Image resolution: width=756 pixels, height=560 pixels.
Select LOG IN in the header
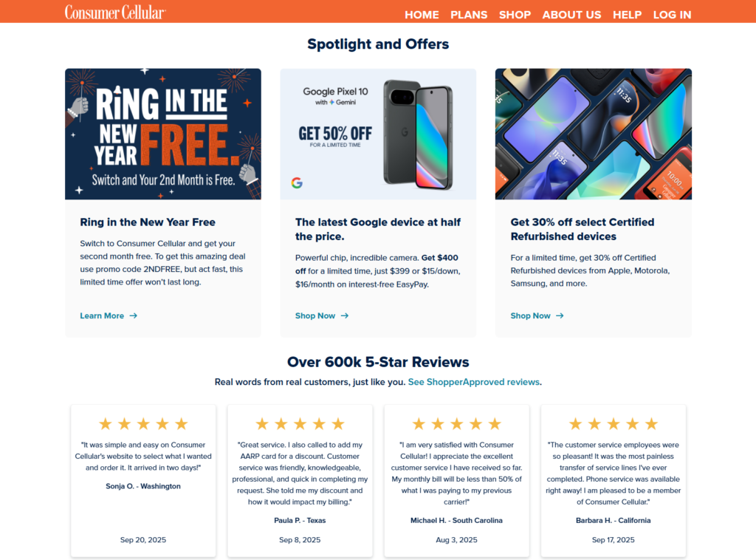pos(672,15)
